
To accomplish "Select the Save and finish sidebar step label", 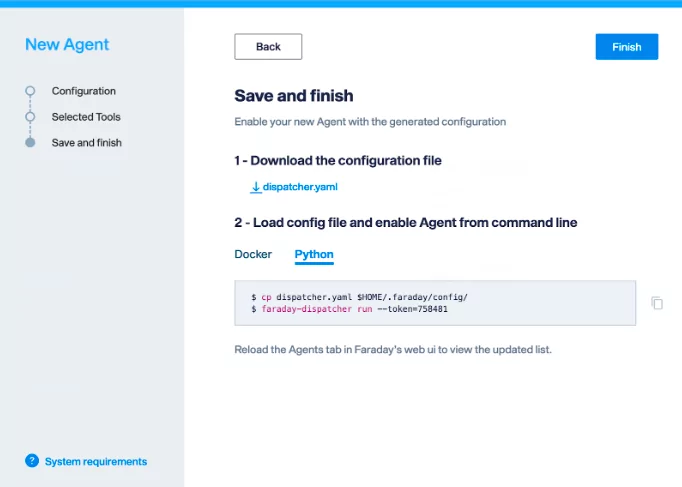I will coord(87,143).
